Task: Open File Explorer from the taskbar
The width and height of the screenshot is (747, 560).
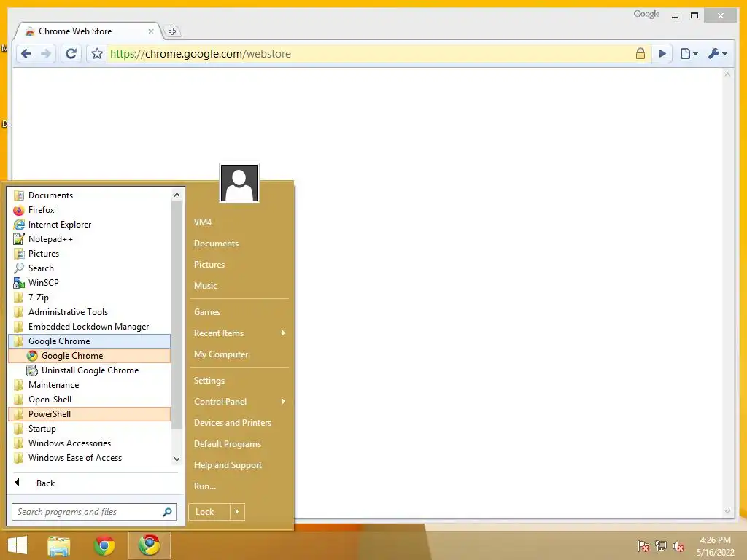Action: point(59,545)
